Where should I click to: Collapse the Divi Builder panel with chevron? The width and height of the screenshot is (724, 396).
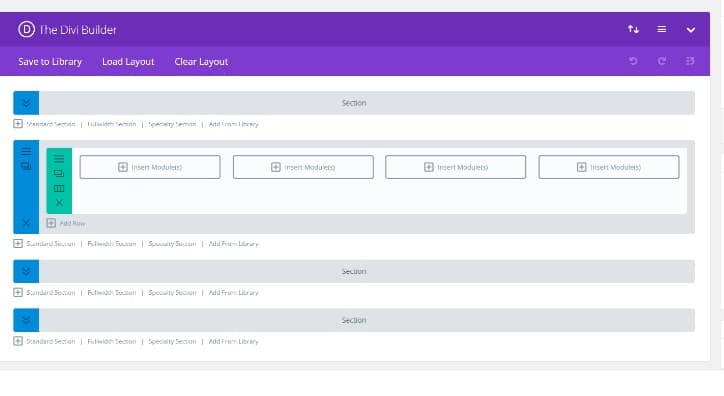(690, 30)
